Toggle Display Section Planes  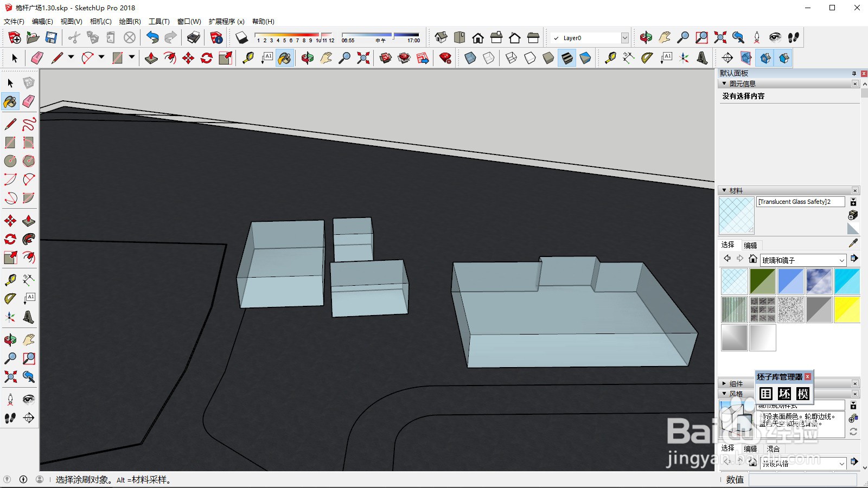pyautogui.click(x=746, y=58)
